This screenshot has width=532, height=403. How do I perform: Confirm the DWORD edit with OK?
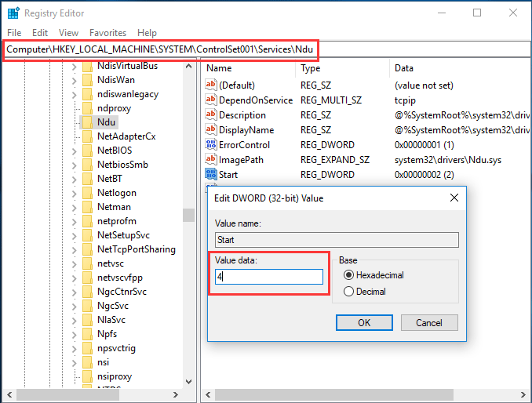click(x=364, y=322)
